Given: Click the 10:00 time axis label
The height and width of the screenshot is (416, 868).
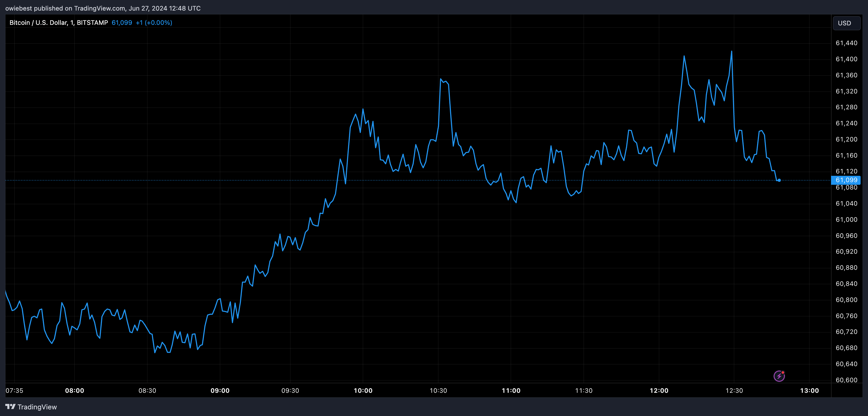Looking at the screenshot, I should pos(363,390).
